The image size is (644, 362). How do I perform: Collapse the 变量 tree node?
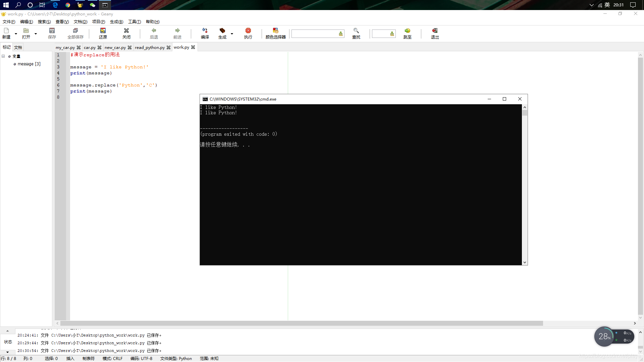(3, 56)
